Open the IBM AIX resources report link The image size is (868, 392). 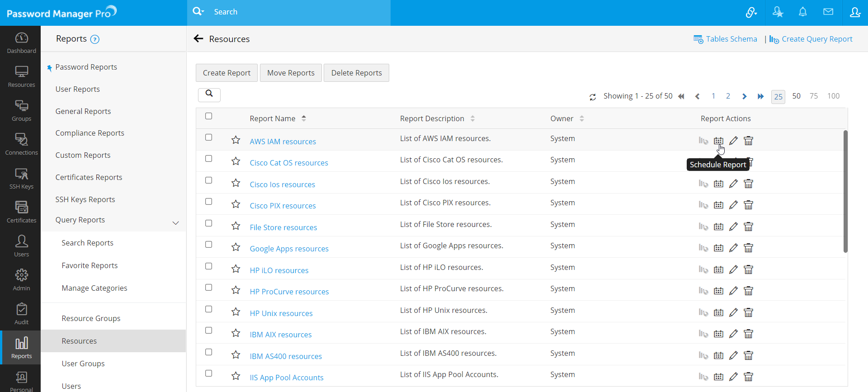pyautogui.click(x=280, y=335)
